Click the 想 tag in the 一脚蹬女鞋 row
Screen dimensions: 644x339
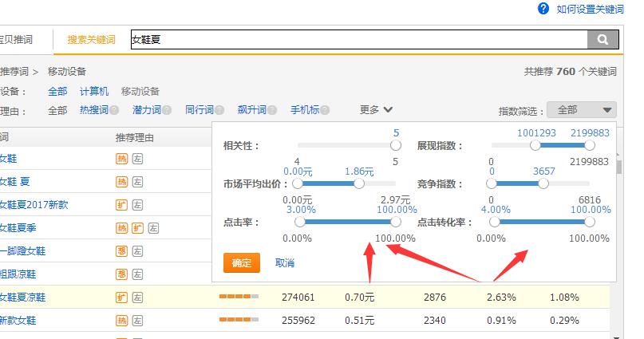point(122,251)
